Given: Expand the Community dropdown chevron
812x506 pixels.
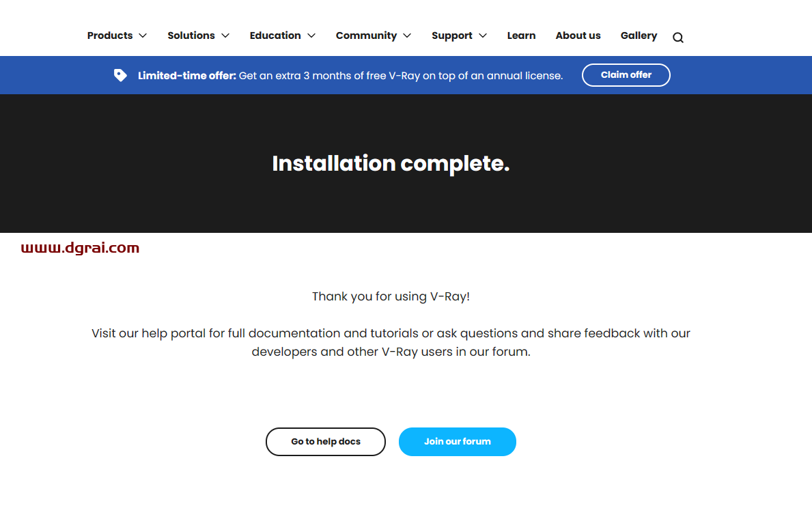Looking at the screenshot, I should click(x=407, y=36).
